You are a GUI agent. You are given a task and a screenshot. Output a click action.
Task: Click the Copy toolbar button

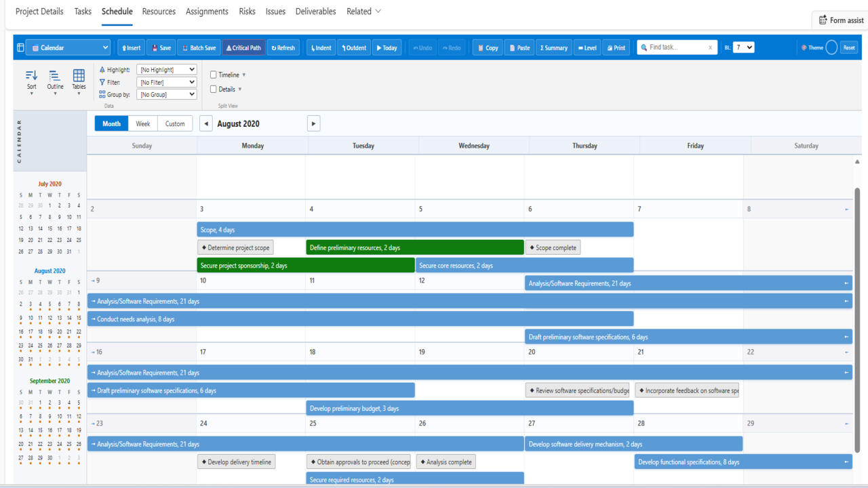[488, 48]
